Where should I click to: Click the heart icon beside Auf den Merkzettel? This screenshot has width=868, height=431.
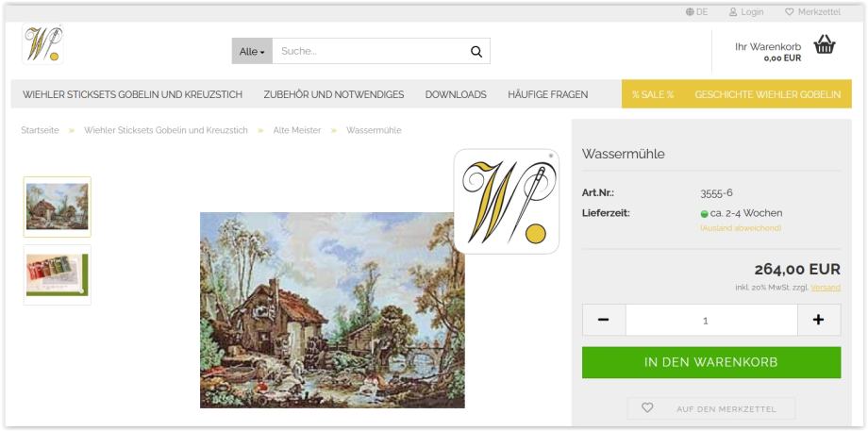coord(647,407)
